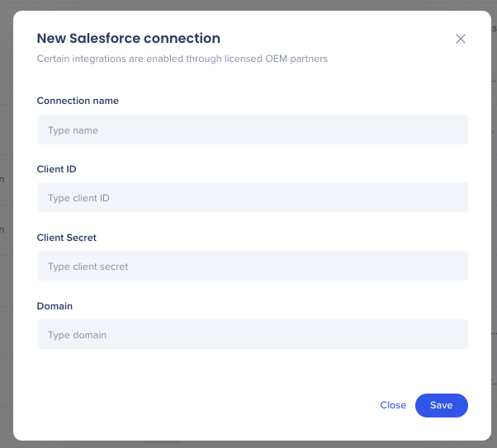Select the Client Secret input field
Screen dimensions: 497x448
252,266
